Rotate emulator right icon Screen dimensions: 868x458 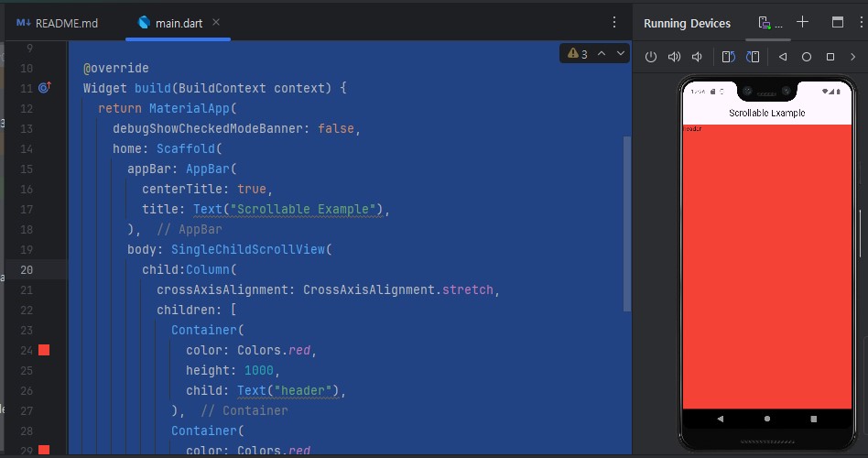click(x=753, y=57)
